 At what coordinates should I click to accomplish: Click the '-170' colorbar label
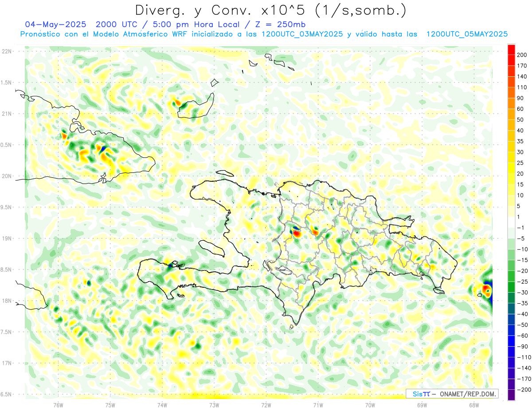pos(524,379)
